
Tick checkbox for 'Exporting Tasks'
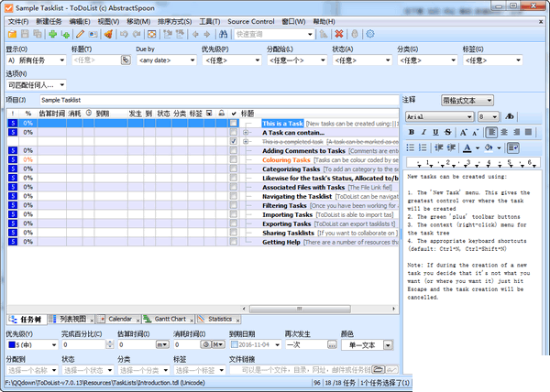(233, 223)
